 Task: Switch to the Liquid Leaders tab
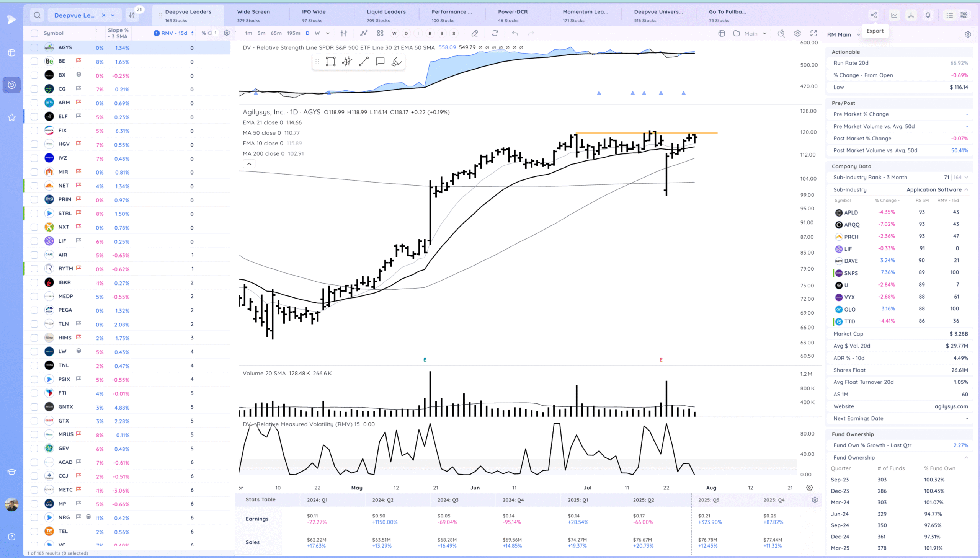coord(385,15)
